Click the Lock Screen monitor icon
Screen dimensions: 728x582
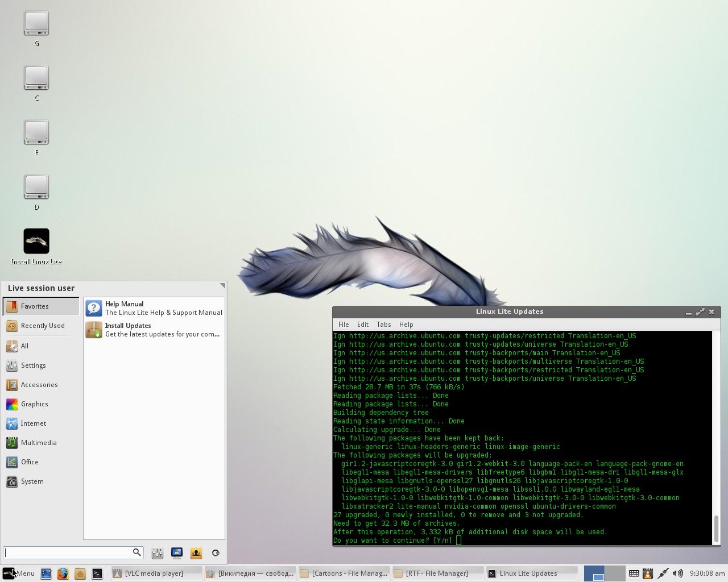point(177,553)
